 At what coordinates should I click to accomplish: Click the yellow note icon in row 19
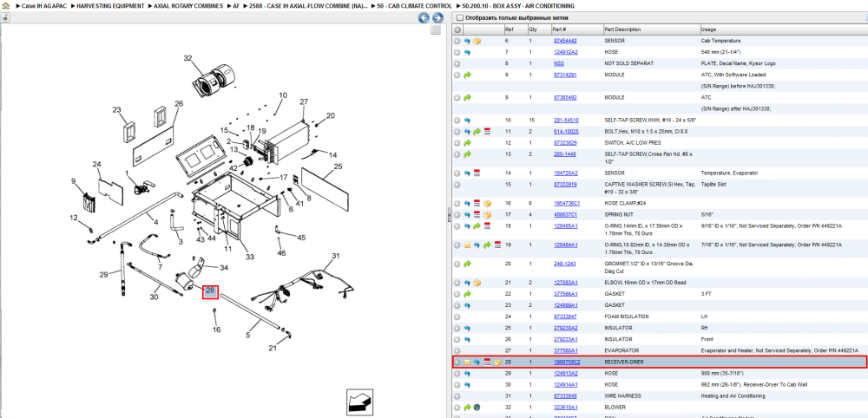pos(467,245)
